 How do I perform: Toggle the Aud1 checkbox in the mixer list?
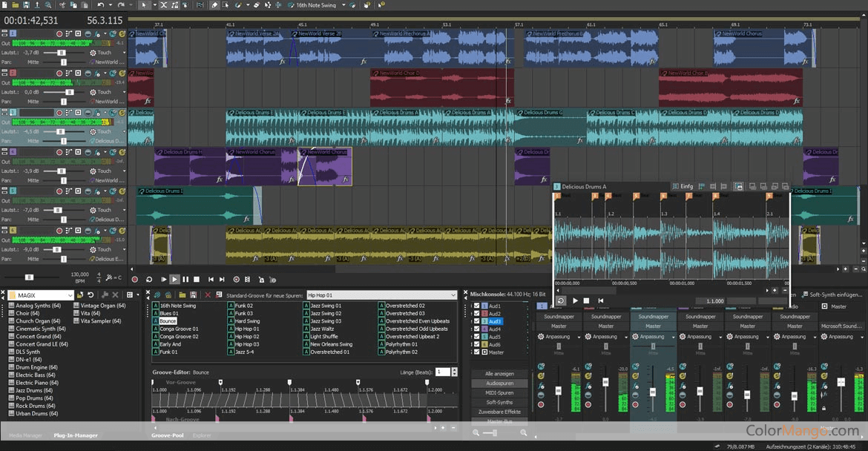click(x=476, y=306)
